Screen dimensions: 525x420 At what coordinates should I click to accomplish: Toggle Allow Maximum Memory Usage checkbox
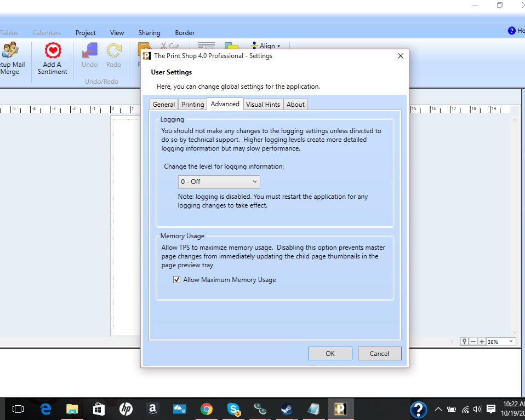point(176,279)
